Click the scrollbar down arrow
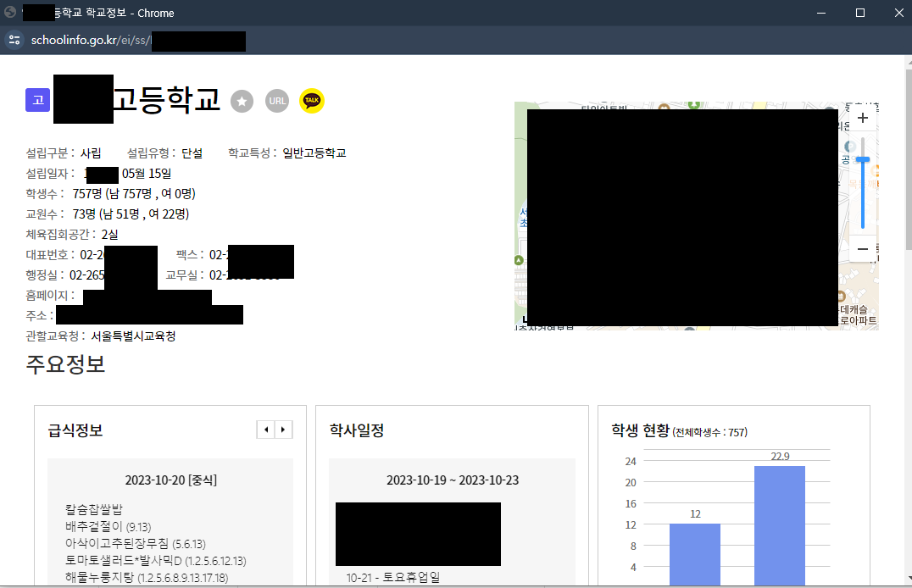This screenshot has width=912, height=588. click(909, 578)
